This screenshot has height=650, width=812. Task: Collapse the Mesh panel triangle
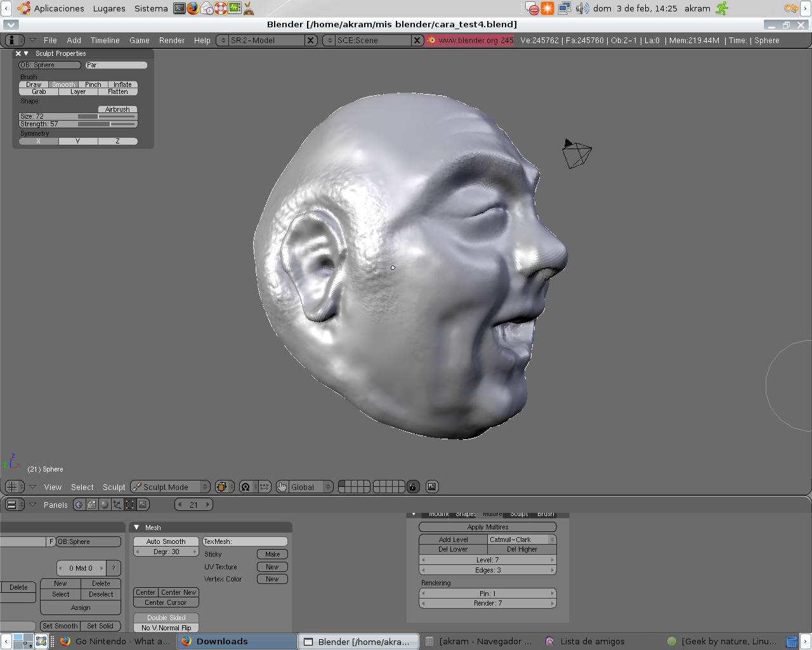(x=136, y=527)
